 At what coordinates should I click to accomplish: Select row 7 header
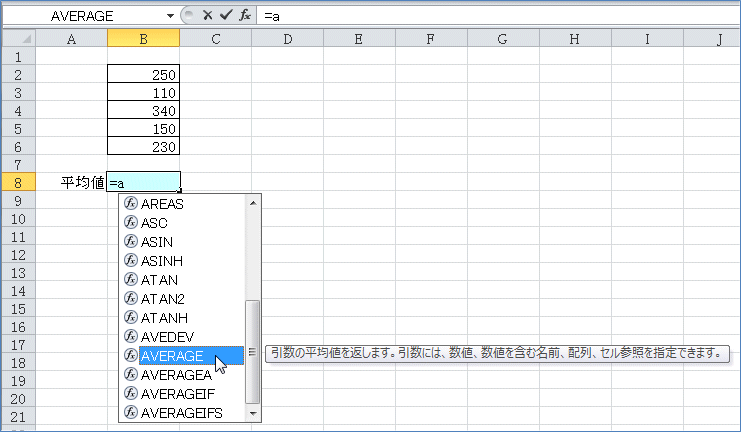[x=18, y=164]
